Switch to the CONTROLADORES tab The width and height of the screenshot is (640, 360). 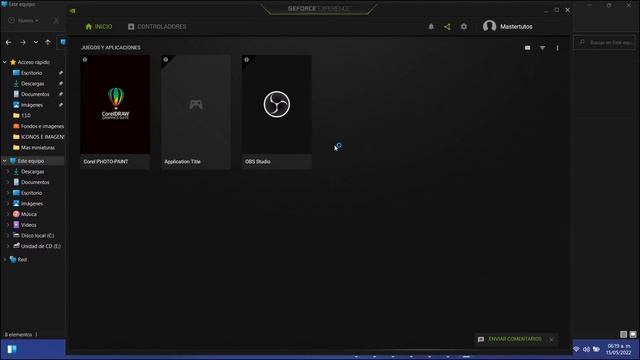click(157, 27)
